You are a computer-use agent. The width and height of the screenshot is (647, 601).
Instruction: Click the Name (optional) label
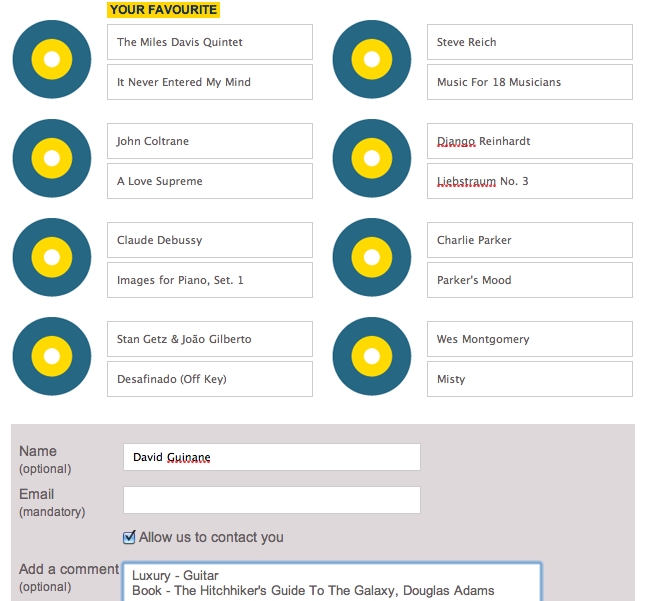[45, 460]
